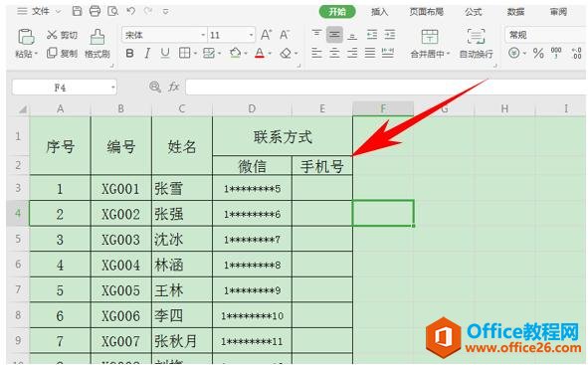The width and height of the screenshot is (588, 365).
Task: Align text left
Action: 316,53
